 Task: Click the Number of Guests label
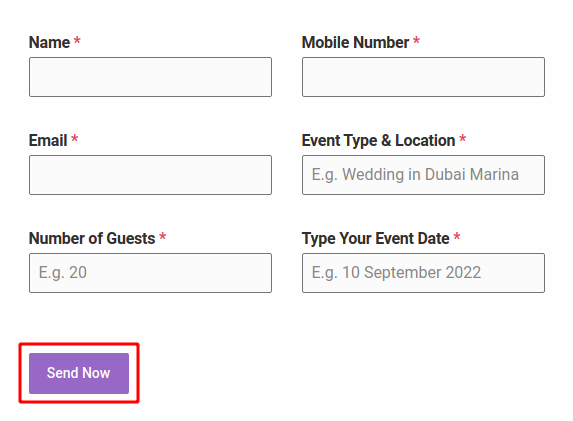92,238
